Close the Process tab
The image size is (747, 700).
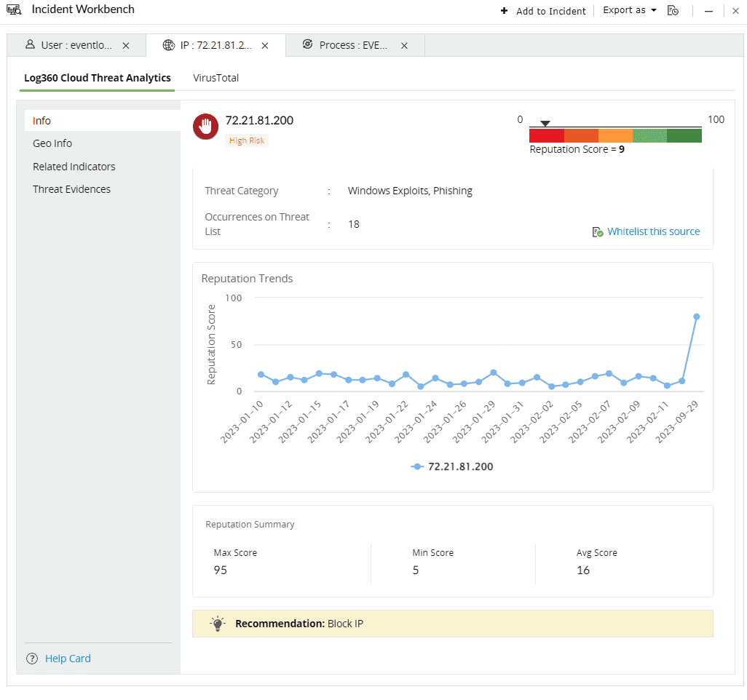click(404, 44)
